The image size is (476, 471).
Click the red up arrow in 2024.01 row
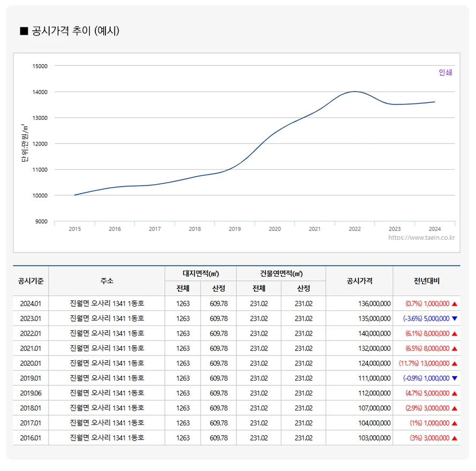tap(455, 303)
